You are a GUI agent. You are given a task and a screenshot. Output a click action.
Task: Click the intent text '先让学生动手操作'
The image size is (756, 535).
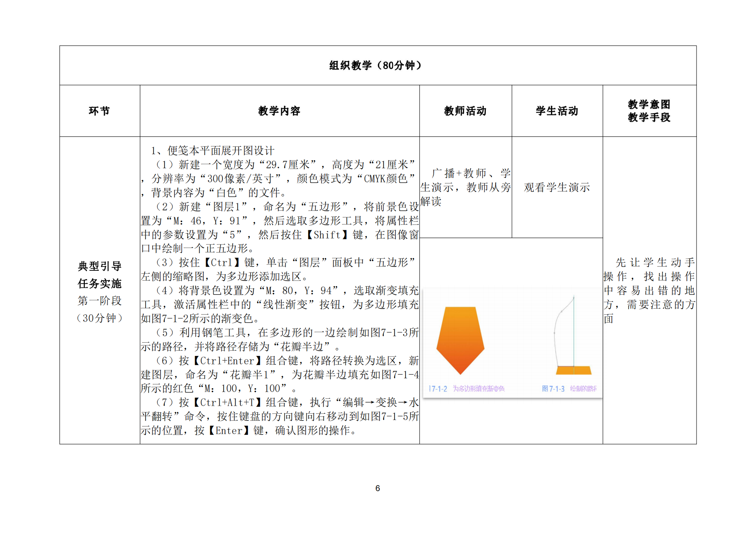(649, 269)
